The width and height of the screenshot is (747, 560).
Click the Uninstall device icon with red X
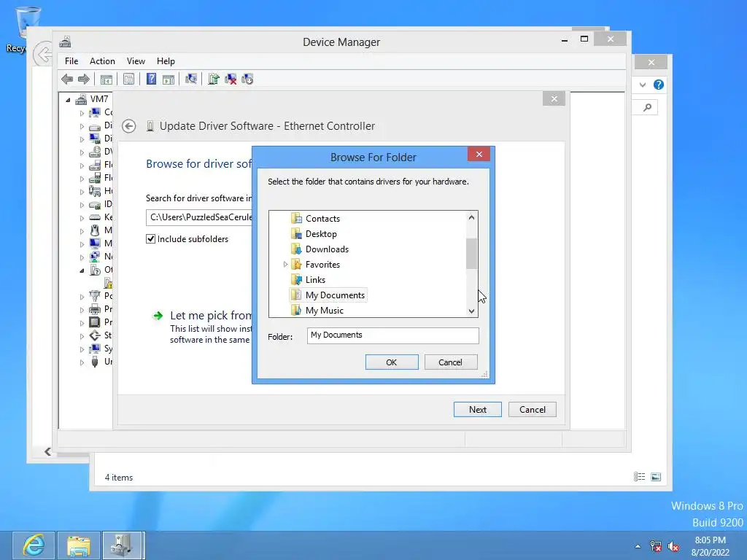tap(231, 79)
